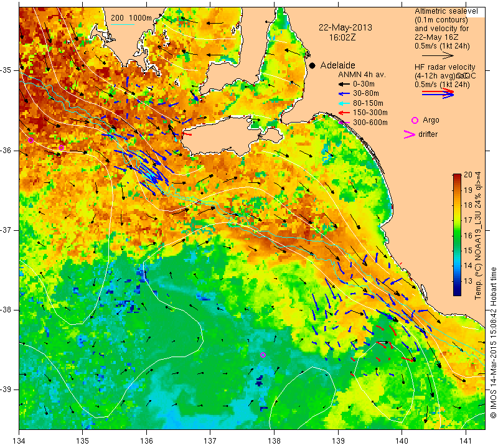
Task: Click the '-35' latitude axis label
Action: click(x=6, y=70)
